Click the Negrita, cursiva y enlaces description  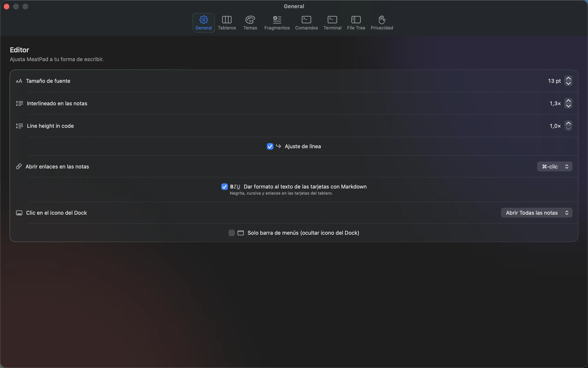[x=281, y=193]
